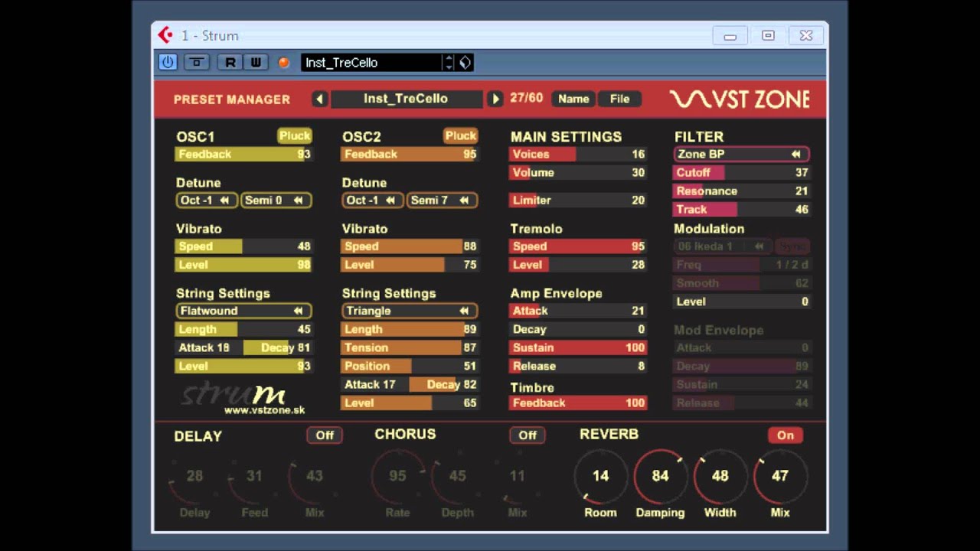Click the Reverb Mix knob
This screenshot has width=980, height=551.
click(x=779, y=476)
